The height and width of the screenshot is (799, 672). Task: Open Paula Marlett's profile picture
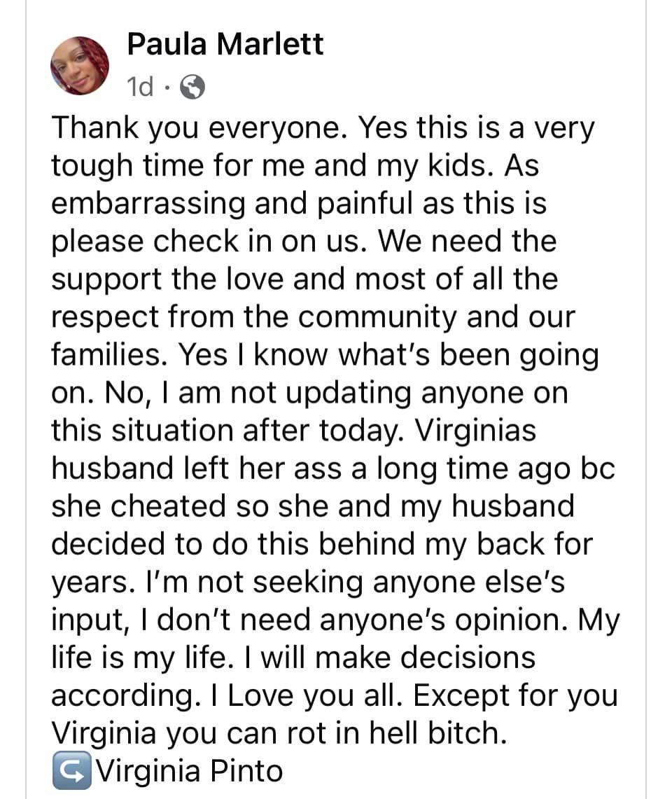(80, 66)
